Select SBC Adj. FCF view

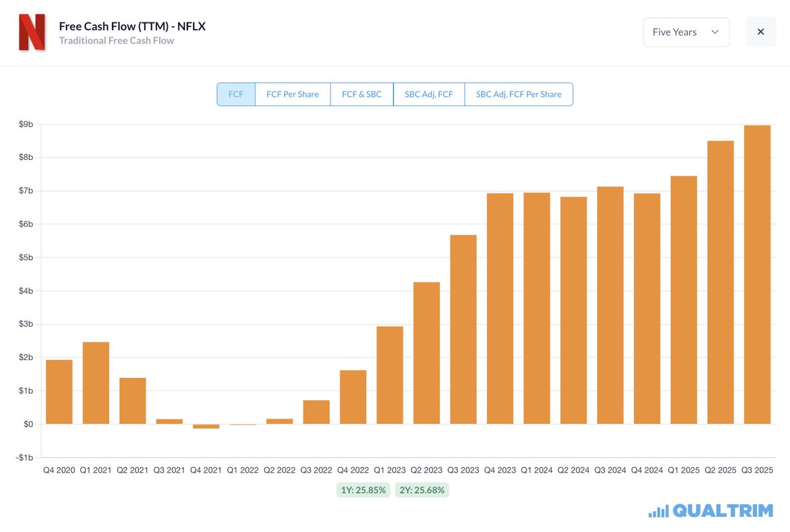pos(429,94)
